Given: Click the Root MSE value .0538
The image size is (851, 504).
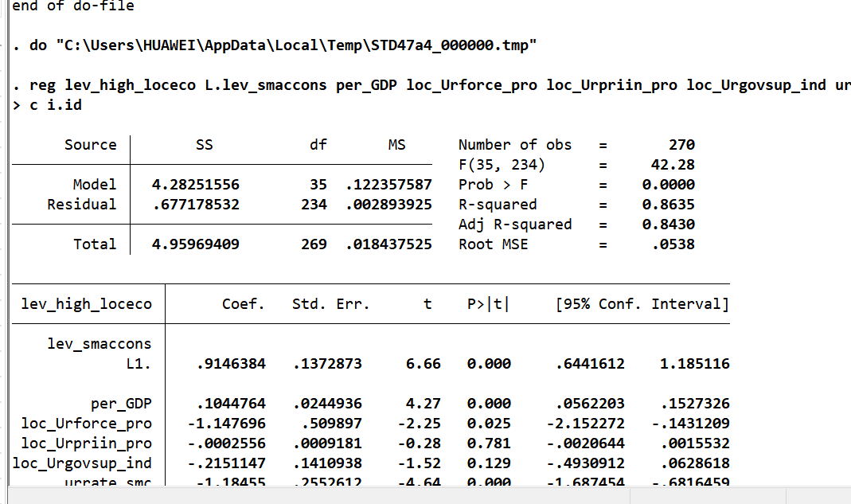Looking at the screenshot, I should click(x=673, y=244).
